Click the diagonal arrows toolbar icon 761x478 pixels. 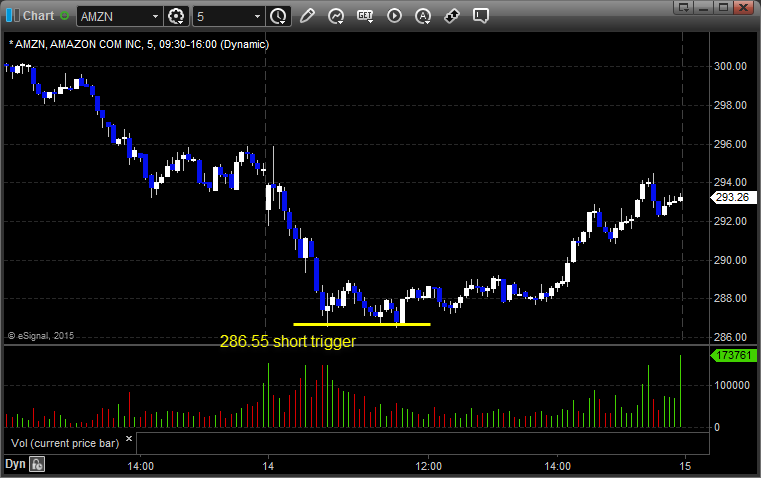click(452, 16)
